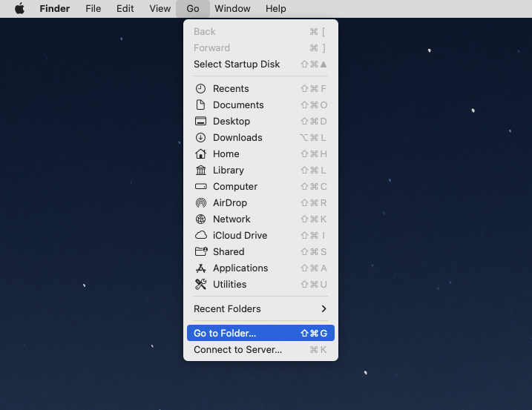Click the Network globe icon

click(200, 219)
